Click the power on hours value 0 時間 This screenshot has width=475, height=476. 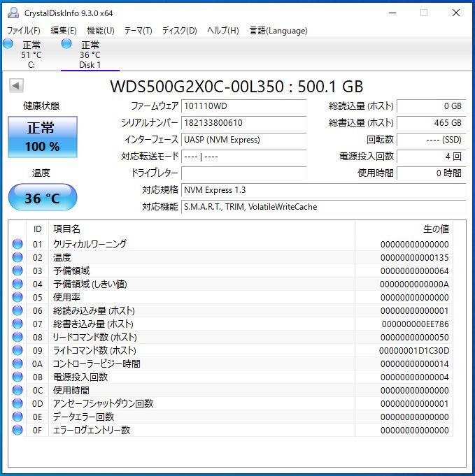431,173
